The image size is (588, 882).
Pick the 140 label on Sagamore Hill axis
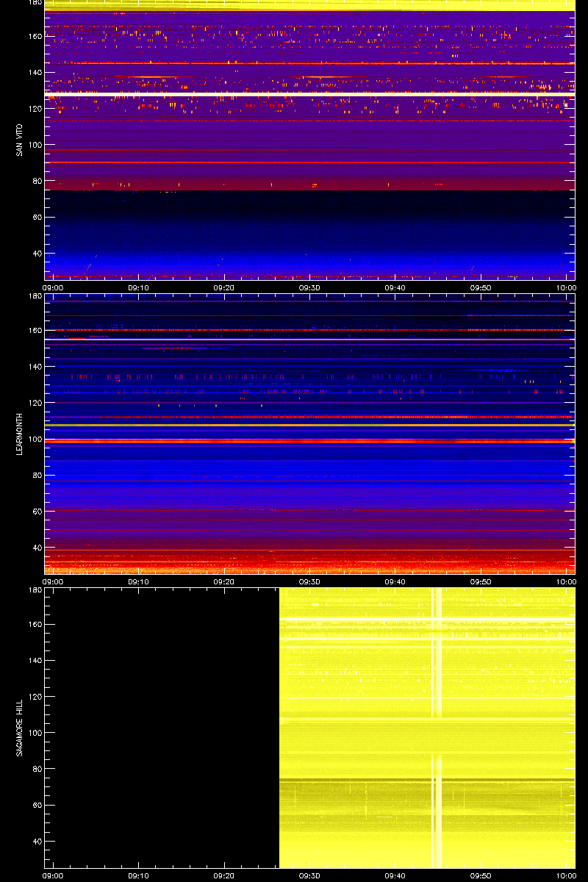pyautogui.click(x=34, y=660)
